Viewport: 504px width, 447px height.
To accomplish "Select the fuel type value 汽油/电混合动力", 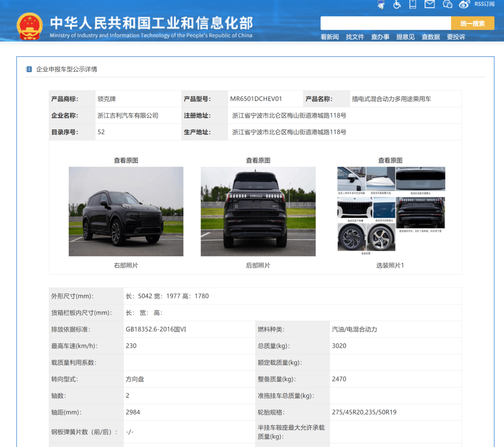I will tap(355, 329).
